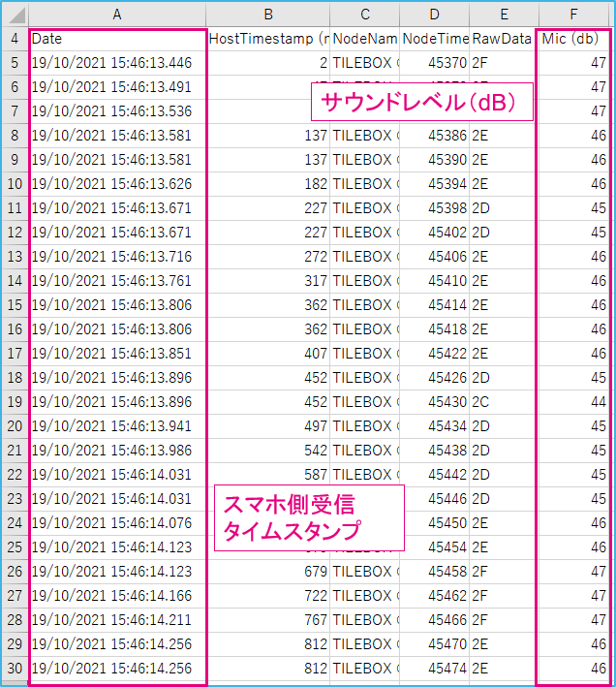Click HostTimestamp value 767
The image size is (616, 687).
click(268, 620)
